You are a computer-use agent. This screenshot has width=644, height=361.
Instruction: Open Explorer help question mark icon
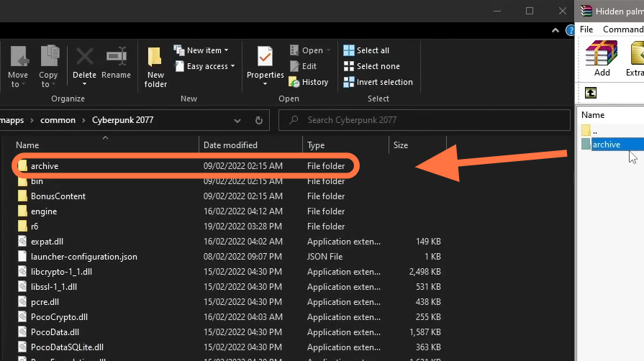pyautogui.click(x=570, y=30)
